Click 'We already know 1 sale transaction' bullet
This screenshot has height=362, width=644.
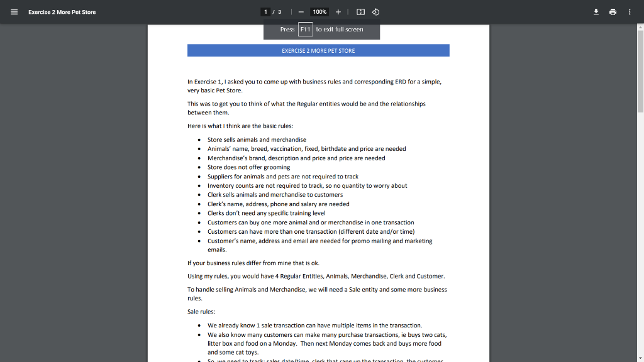coord(314,326)
